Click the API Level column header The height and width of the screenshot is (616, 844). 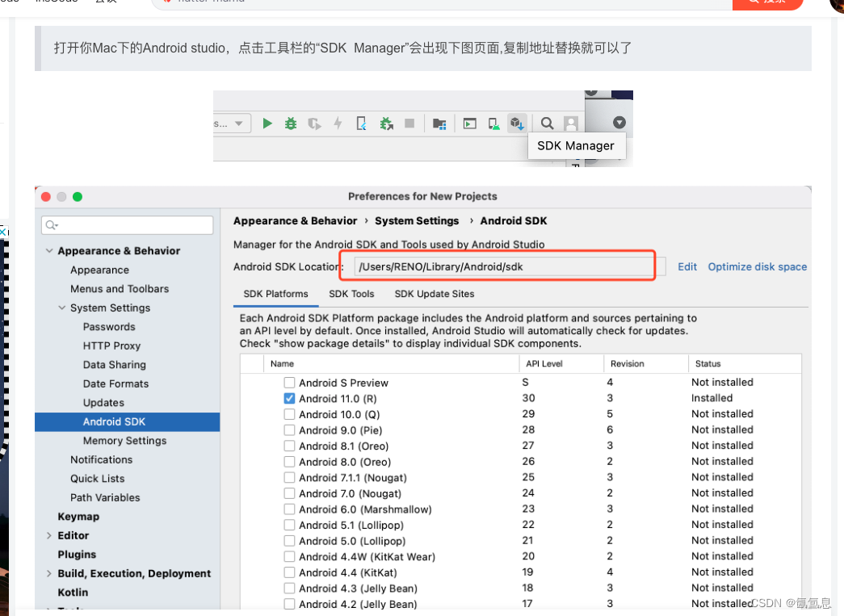[x=561, y=363]
